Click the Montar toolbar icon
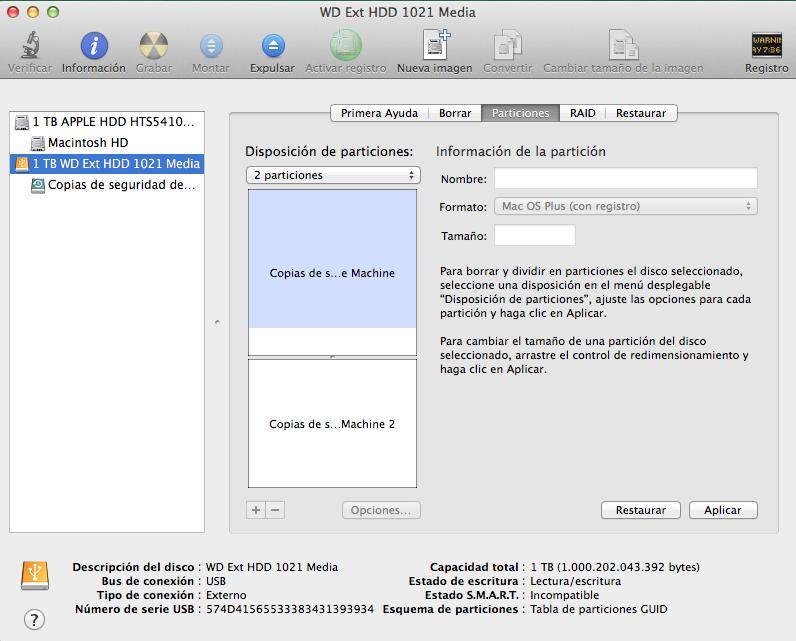Viewport: 796px width, 641px height. coord(211,45)
